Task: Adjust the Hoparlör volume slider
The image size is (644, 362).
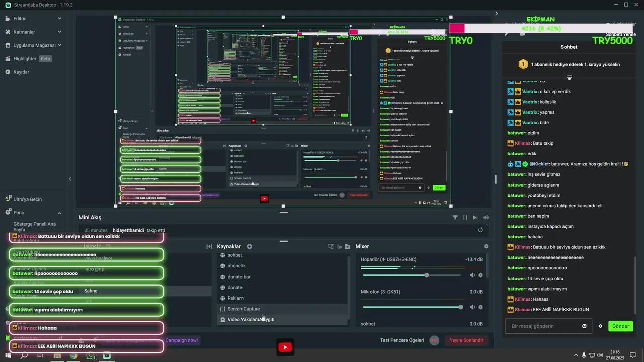Action: (x=412, y=275)
